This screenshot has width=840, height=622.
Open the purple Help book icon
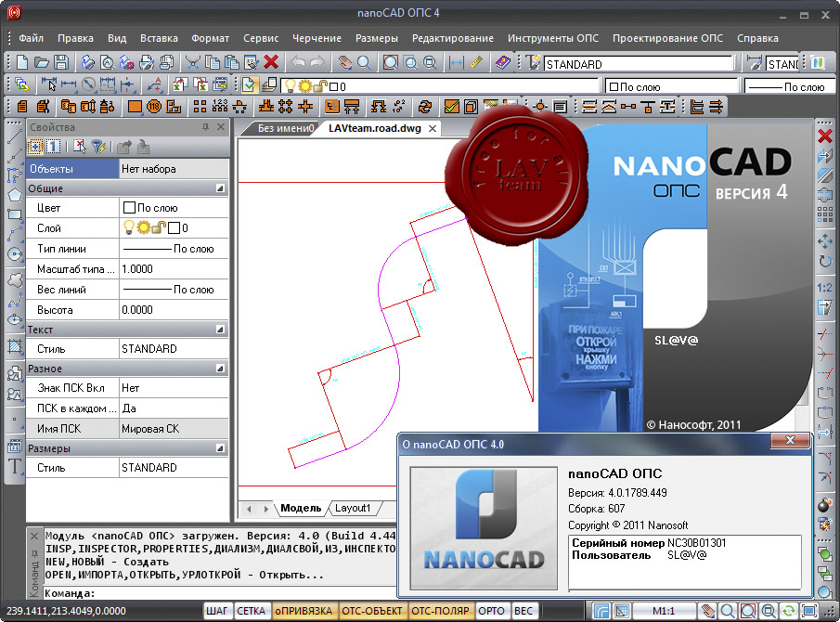502,63
